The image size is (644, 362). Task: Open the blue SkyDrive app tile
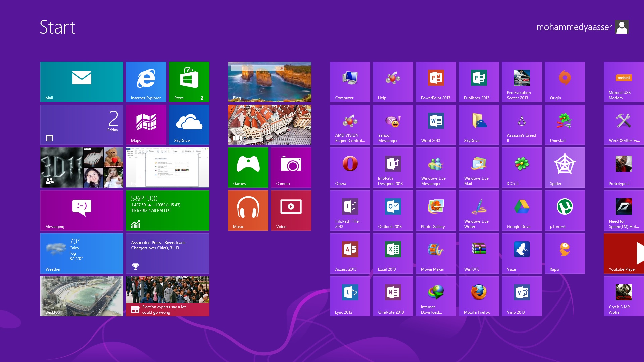(189, 125)
